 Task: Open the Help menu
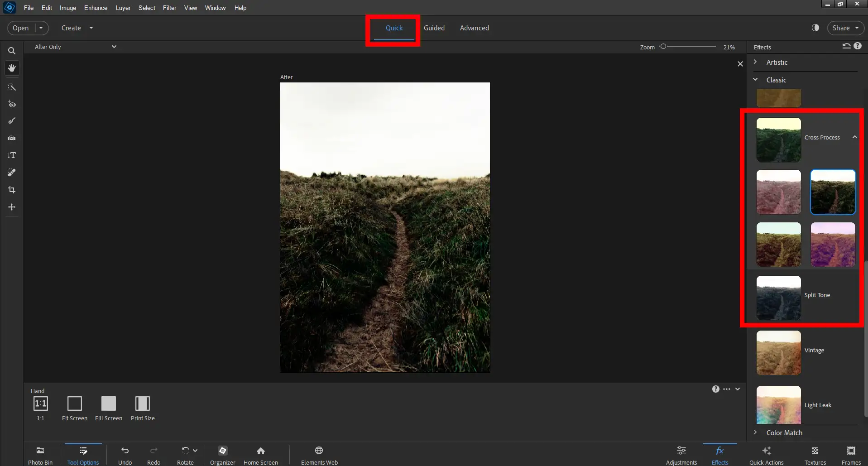(x=240, y=8)
